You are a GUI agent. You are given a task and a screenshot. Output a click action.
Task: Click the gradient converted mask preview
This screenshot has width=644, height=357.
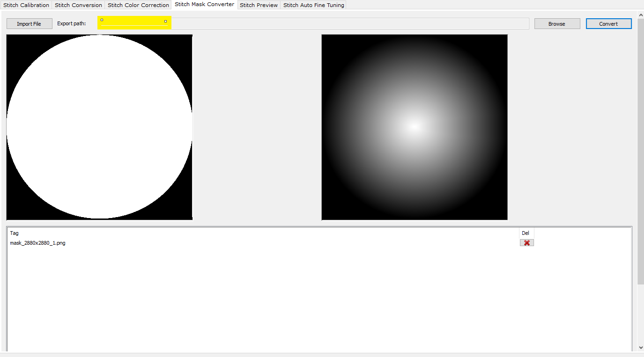(415, 127)
